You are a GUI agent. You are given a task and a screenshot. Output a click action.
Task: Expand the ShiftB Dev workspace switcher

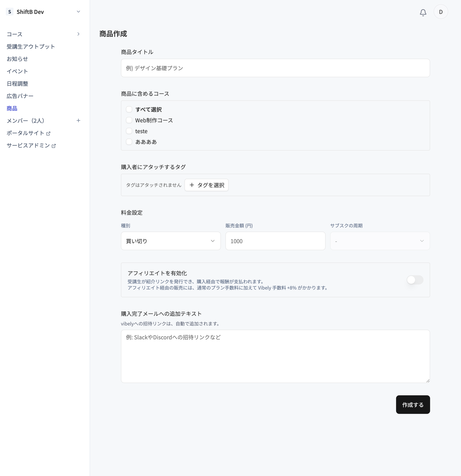(x=78, y=12)
